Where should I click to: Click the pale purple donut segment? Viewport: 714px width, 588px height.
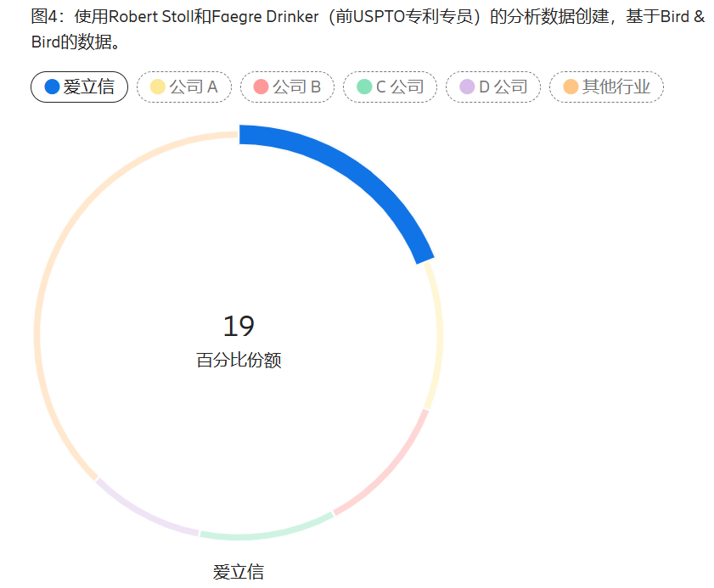pos(143,512)
